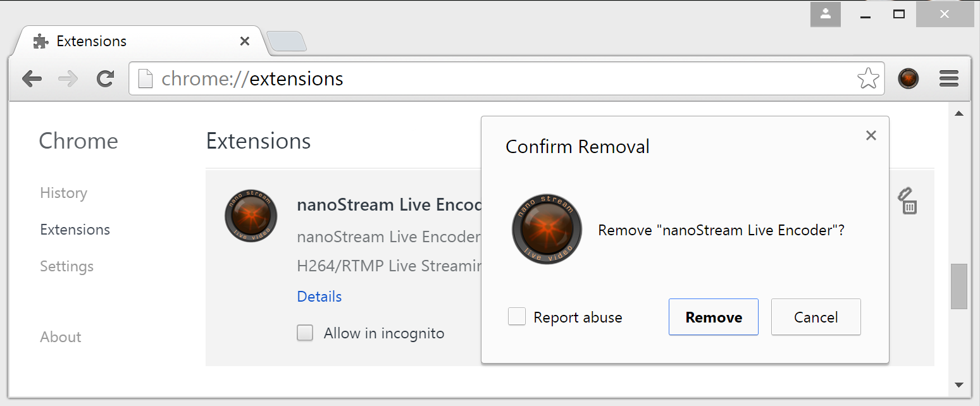980x406 pixels.
Task: Check the Report abuse checkbox
Action: pyautogui.click(x=517, y=317)
